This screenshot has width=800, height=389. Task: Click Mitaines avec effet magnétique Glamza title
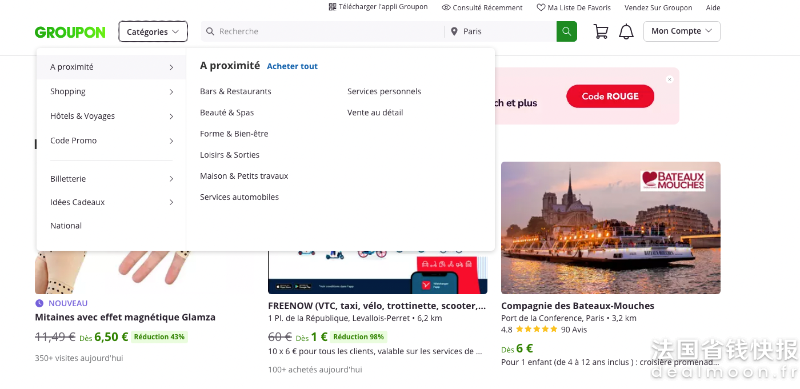(x=125, y=317)
